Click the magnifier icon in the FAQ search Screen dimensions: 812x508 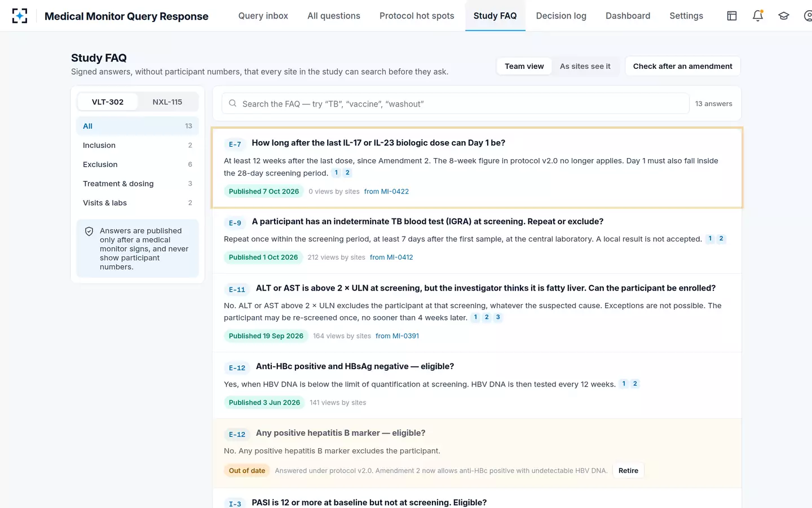pos(233,103)
